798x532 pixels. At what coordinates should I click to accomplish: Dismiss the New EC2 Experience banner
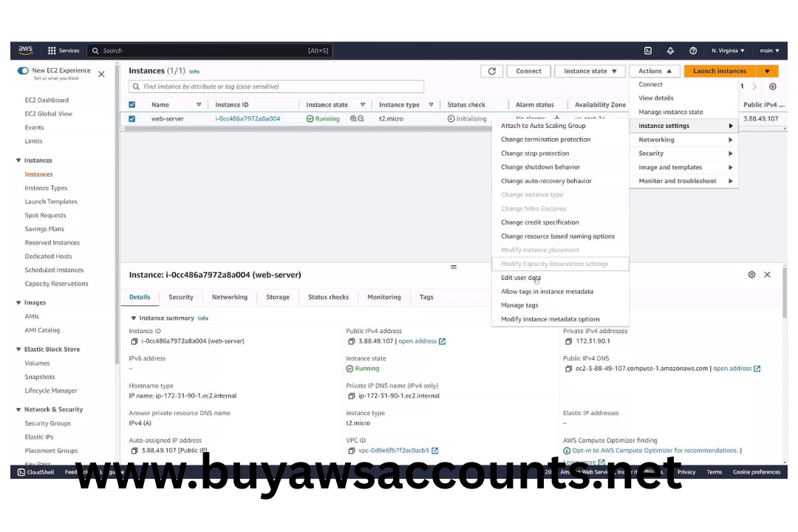101,75
